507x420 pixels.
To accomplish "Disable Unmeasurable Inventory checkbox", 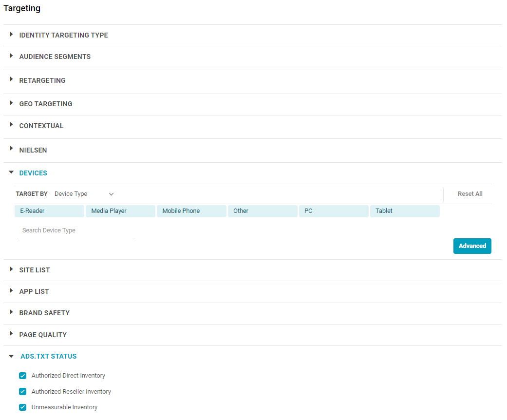I will tap(22, 407).
